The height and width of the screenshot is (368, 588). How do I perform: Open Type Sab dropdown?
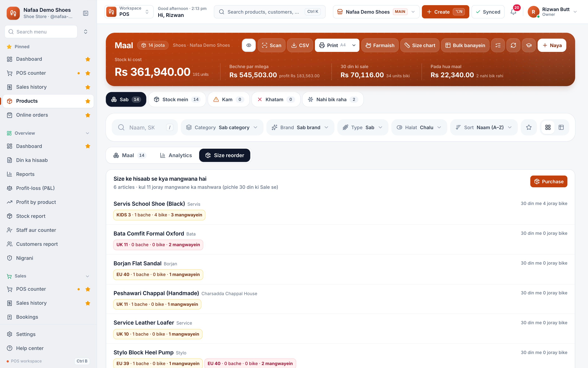363,127
